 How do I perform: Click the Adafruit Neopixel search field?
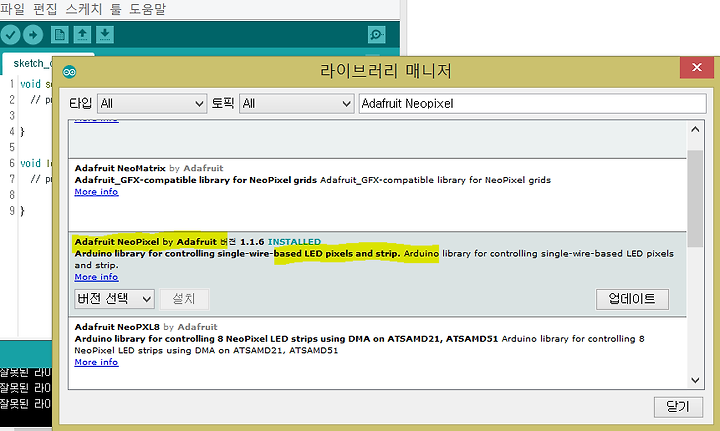(x=532, y=104)
